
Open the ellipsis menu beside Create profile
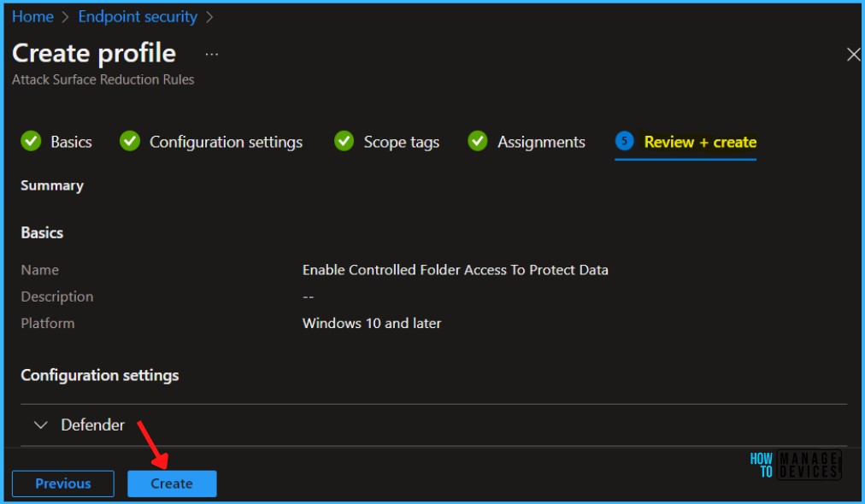point(212,54)
